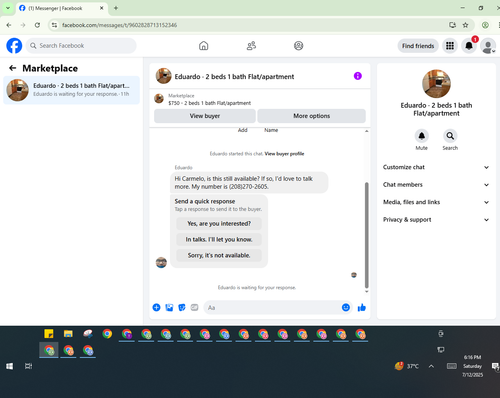
Task: Choose a GIF icon in composer
Action: point(194,307)
